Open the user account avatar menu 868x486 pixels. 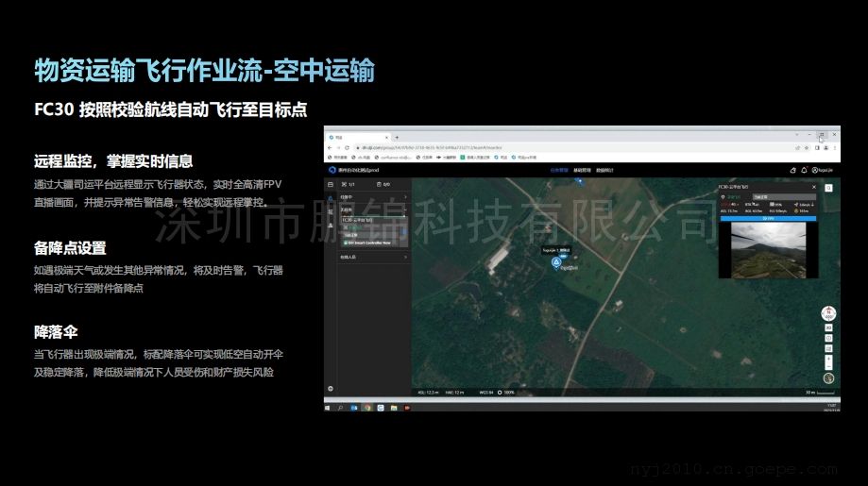click(814, 170)
